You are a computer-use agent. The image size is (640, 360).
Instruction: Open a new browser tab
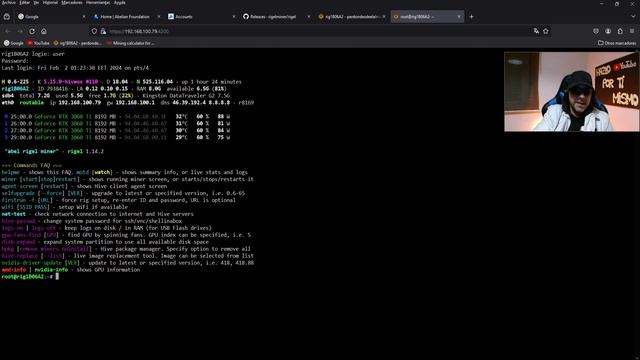[x=471, y=17]
